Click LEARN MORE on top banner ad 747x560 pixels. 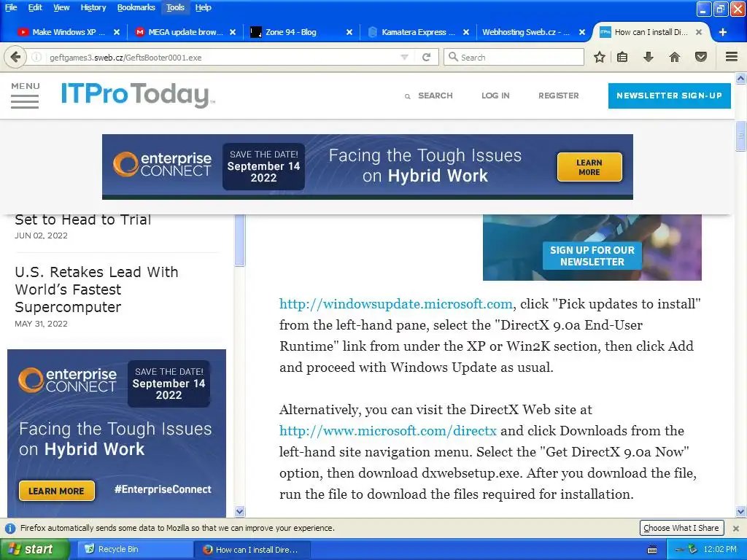[589, 167]
